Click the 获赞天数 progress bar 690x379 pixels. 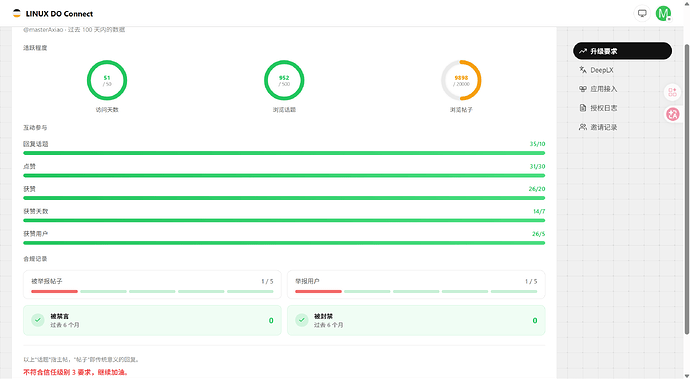coord(284,221)
